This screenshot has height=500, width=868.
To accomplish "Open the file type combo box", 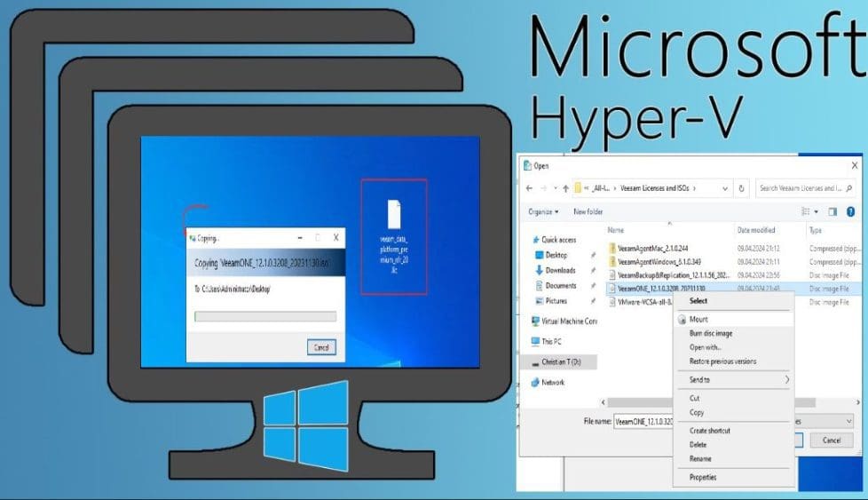I will (x=824, y=421).
